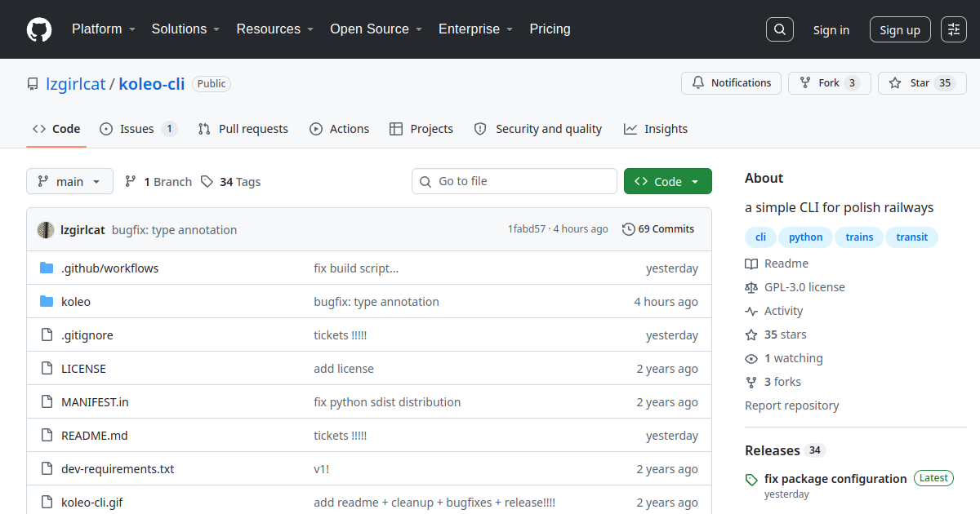This screenshot has height=514, width=980.
Task: Open the 69 Commits history link
Action: (658, 229)
